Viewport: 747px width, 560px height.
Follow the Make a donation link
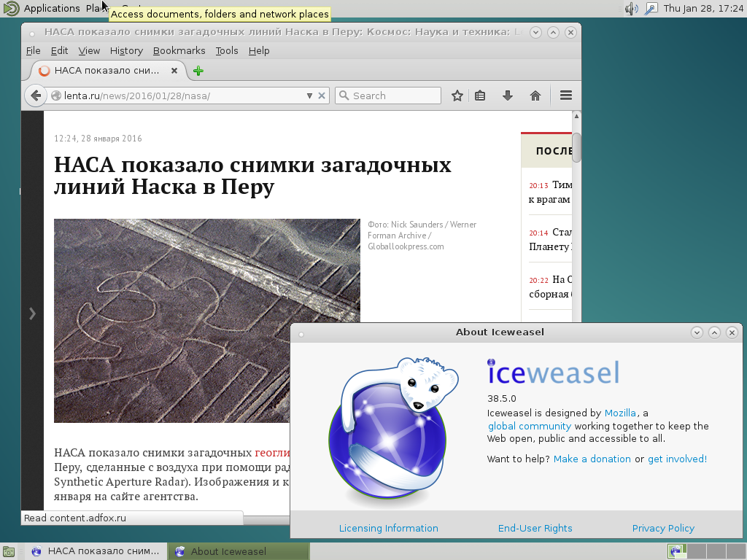(592, 459)
